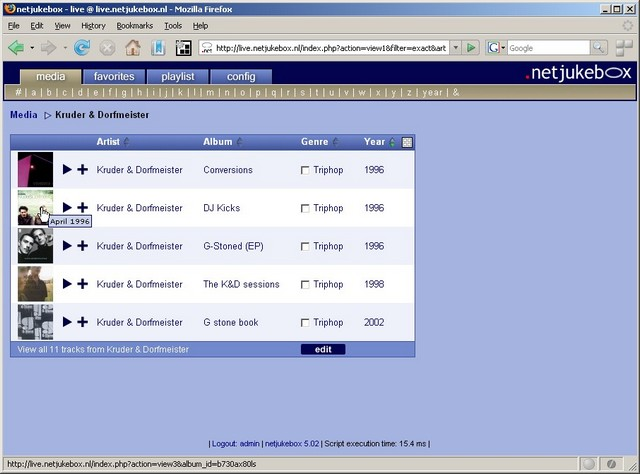Tick the Triphop checkbox for DJ Kicks

coord(305,208)
